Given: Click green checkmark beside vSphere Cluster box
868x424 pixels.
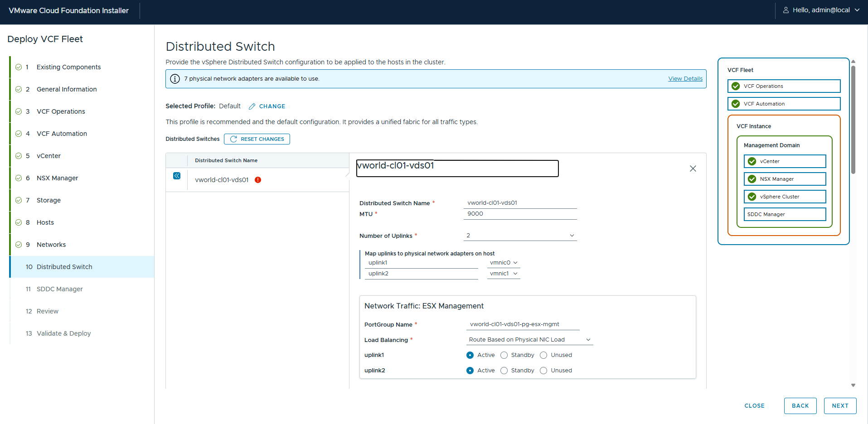Looking at the screenshot, I should (752, 197).
